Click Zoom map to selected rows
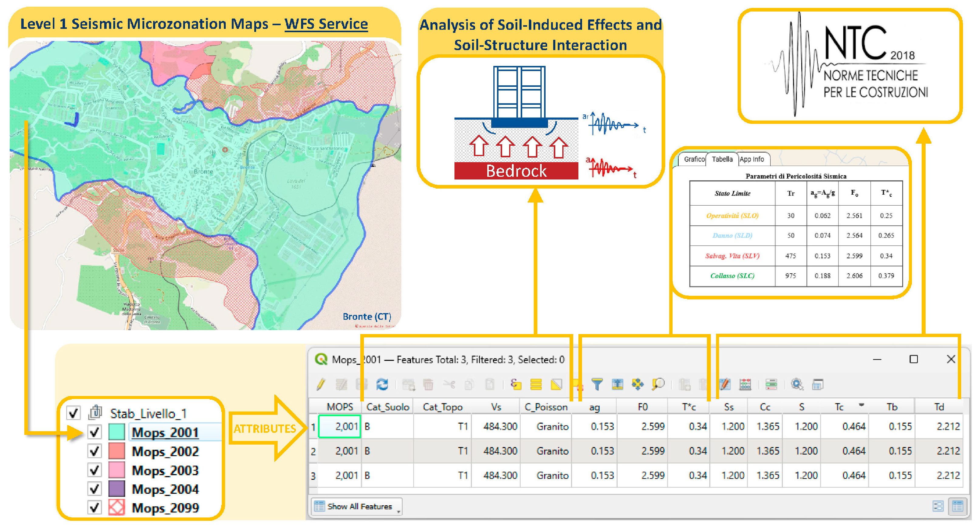Viewport: 980px width, 529px height. 658,384
